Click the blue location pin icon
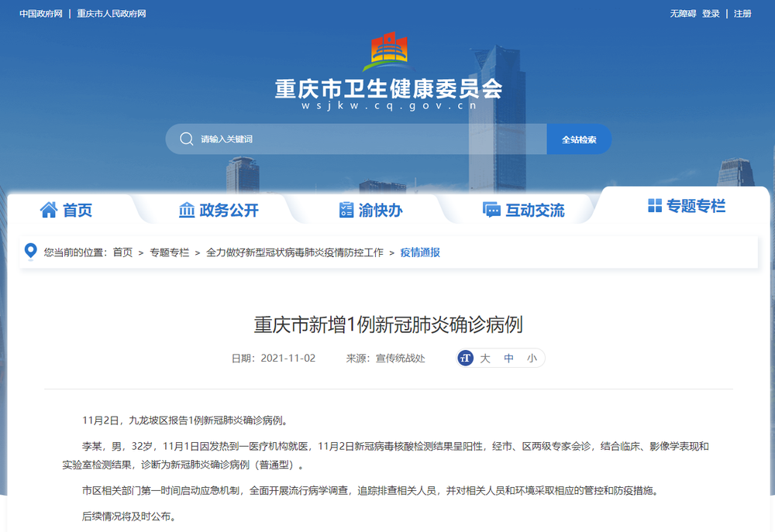This screenshot has height=532, width=775. tap(31, 252)
